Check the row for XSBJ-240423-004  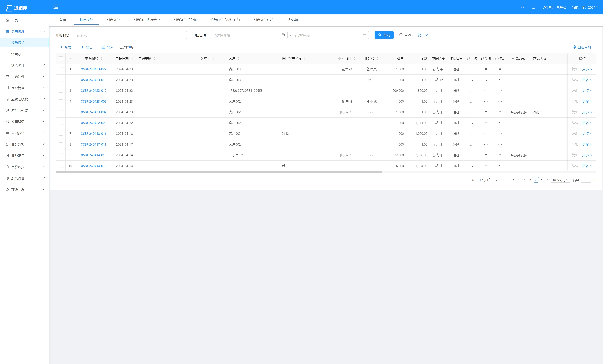(61, 112)
